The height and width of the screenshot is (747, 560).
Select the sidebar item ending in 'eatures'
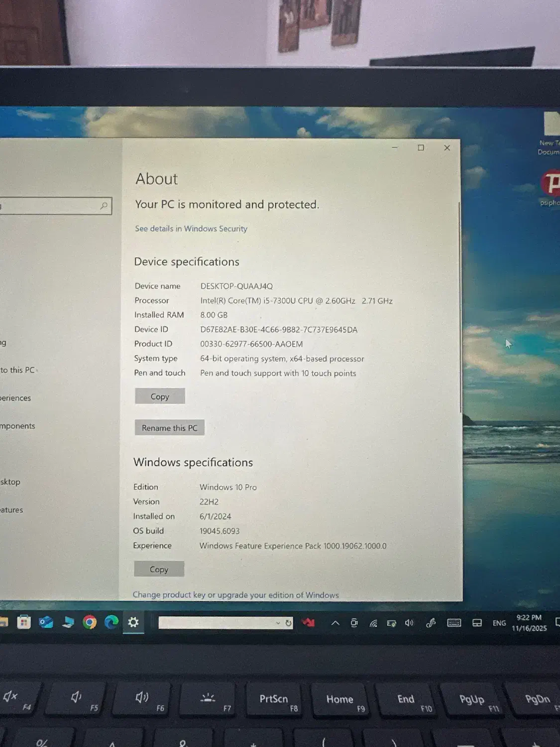(x=12, y=510)
